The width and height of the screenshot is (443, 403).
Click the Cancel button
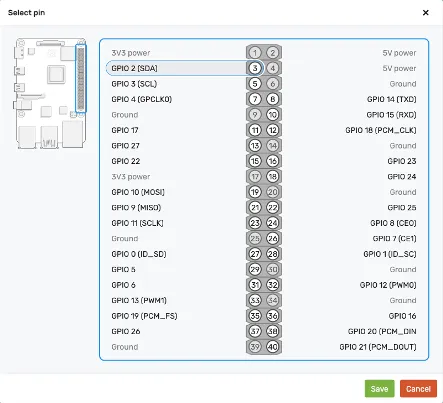click(x=418, y=389)
